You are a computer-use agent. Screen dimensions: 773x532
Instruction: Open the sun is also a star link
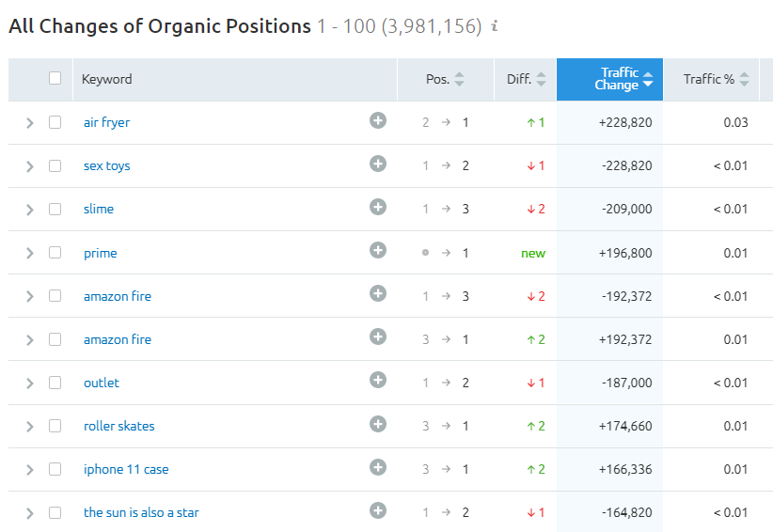[x=141, y=513]
